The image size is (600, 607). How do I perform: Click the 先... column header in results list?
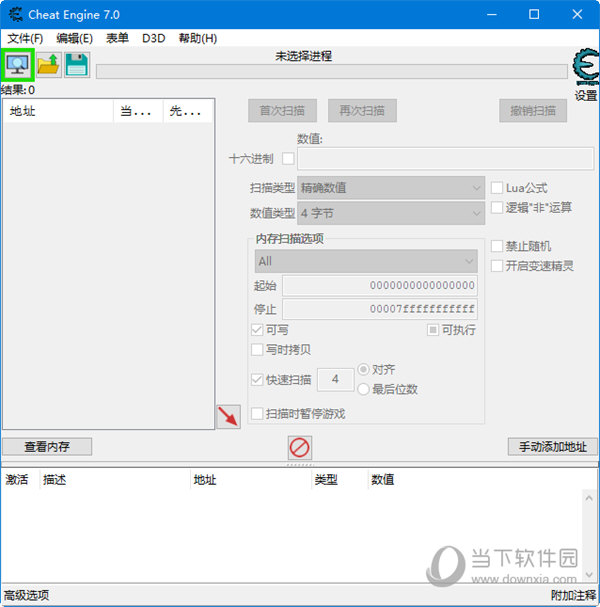(188, 111)
